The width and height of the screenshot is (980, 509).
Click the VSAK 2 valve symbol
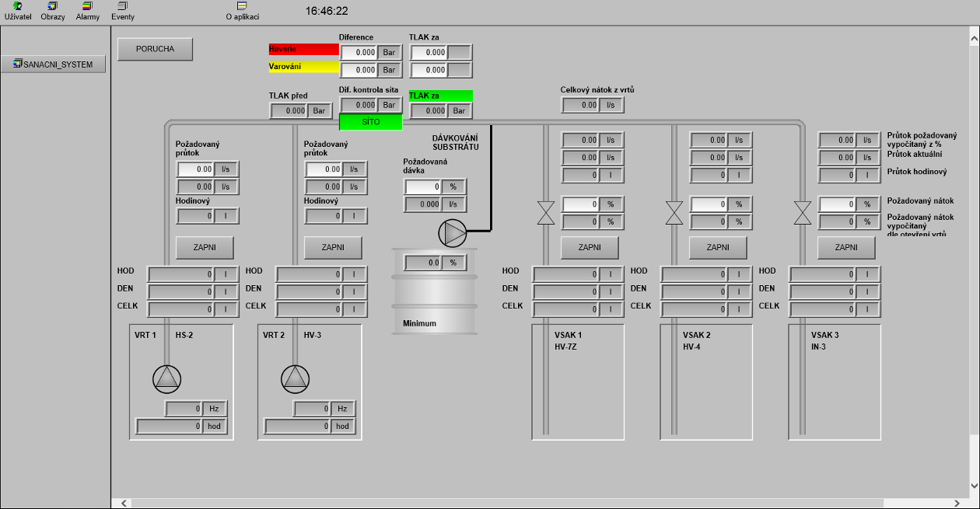point(674,213)
